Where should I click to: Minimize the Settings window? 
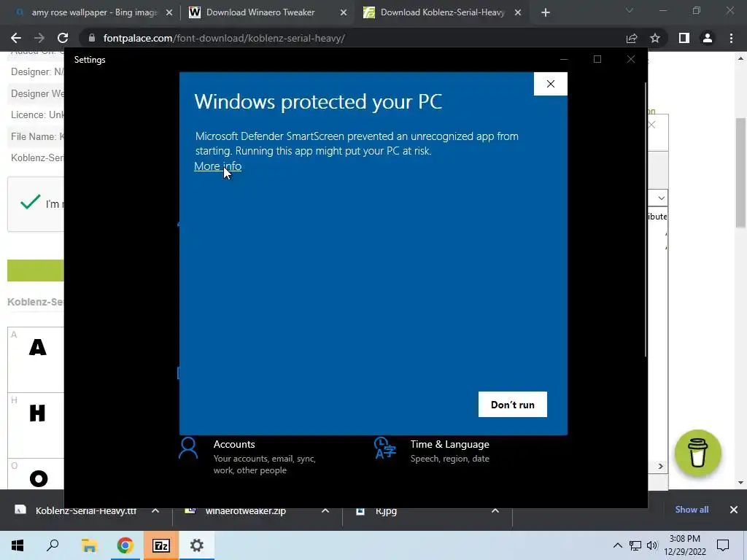564,60
